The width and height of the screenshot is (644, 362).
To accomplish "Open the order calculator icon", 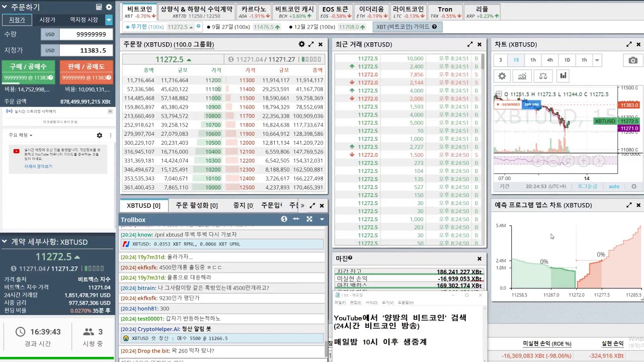I will (x=99, y=8).
